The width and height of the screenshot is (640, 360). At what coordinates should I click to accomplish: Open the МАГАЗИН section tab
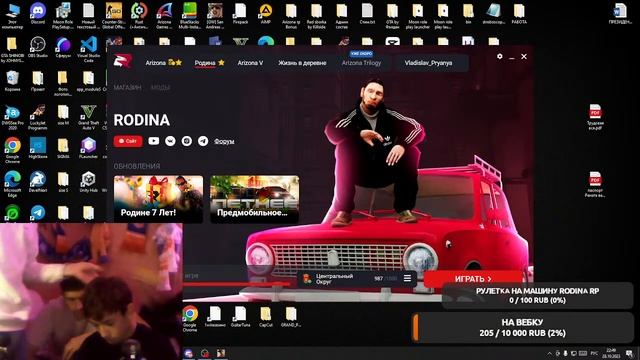click(127, 87)
